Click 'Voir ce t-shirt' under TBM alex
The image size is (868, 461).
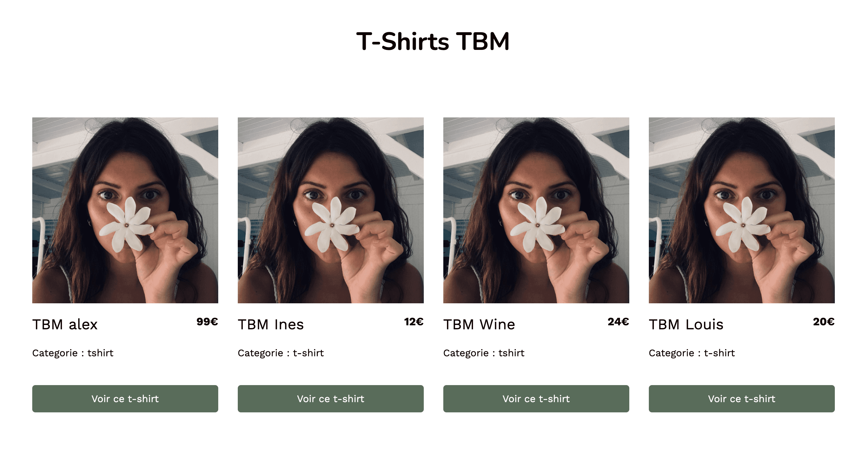pyautogui.click(x=125, y=399)
